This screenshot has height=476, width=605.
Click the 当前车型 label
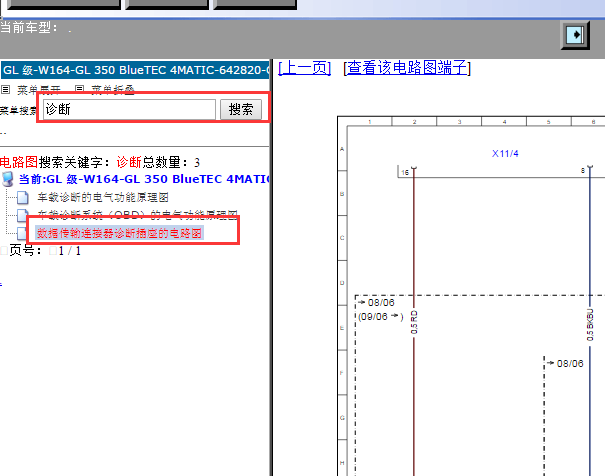pos(29,27)
